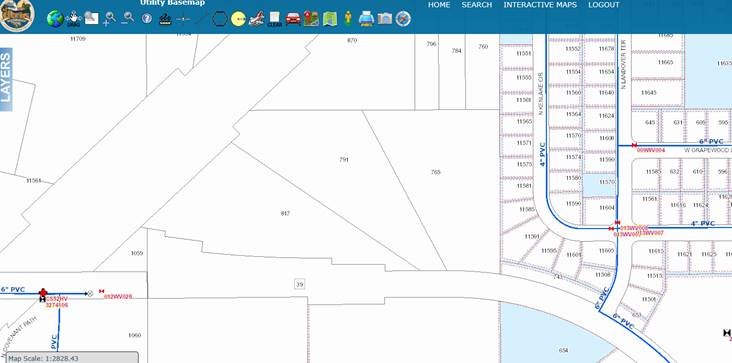
Task: Open INTERACTIVE MAPS menu
Action: [540, 5]
